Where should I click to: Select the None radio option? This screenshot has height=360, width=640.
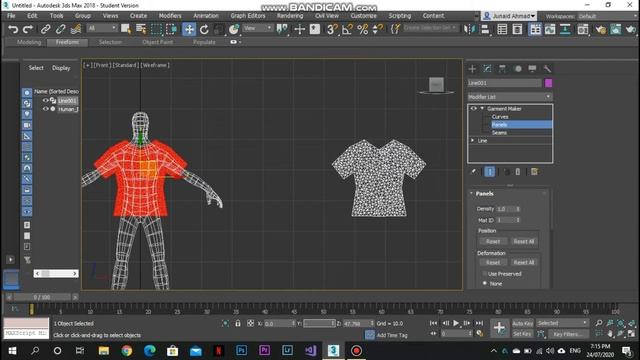pyautogui.click(x=484, y=283)
